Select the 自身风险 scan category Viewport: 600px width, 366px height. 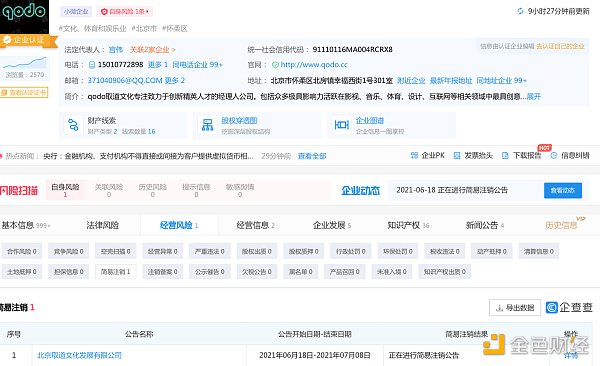tap(65, 190)
